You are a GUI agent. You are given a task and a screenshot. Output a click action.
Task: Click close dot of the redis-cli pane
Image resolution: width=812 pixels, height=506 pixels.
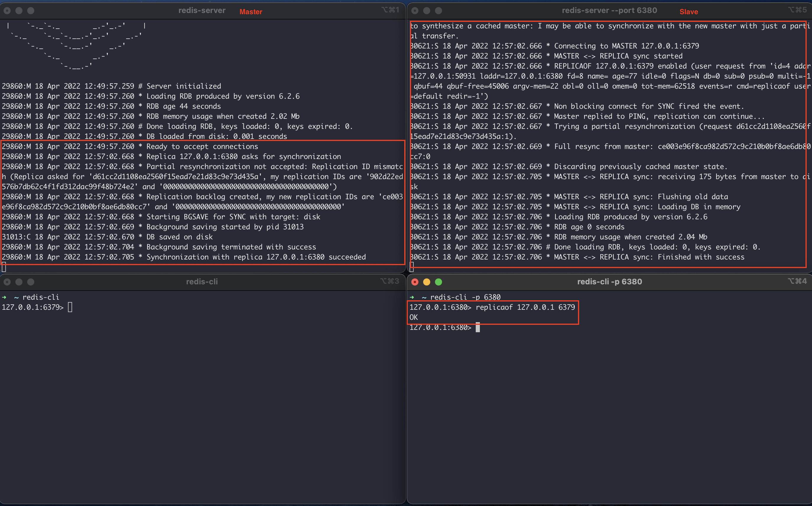click(7, 282)
